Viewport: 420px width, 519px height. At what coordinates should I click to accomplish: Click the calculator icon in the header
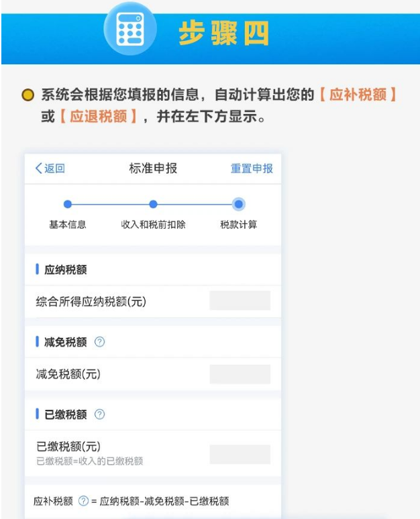coord(130,28)
